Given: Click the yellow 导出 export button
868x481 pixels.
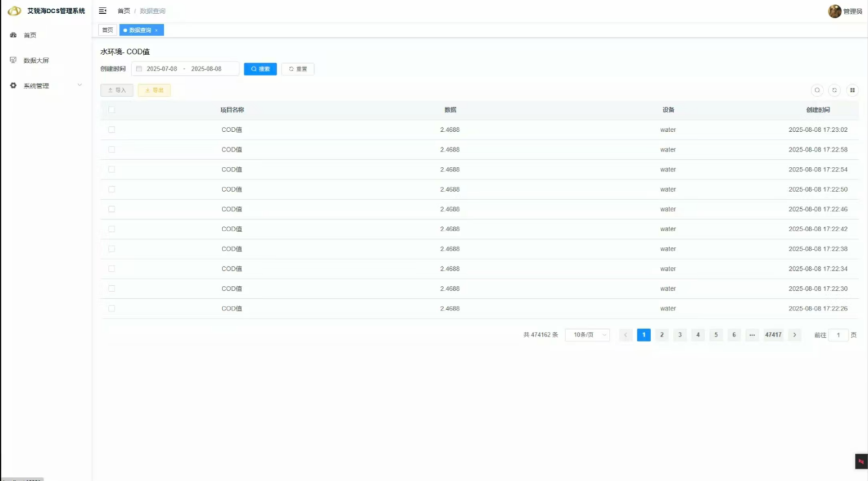Looking at the screenshot, I should pos(154,90).
